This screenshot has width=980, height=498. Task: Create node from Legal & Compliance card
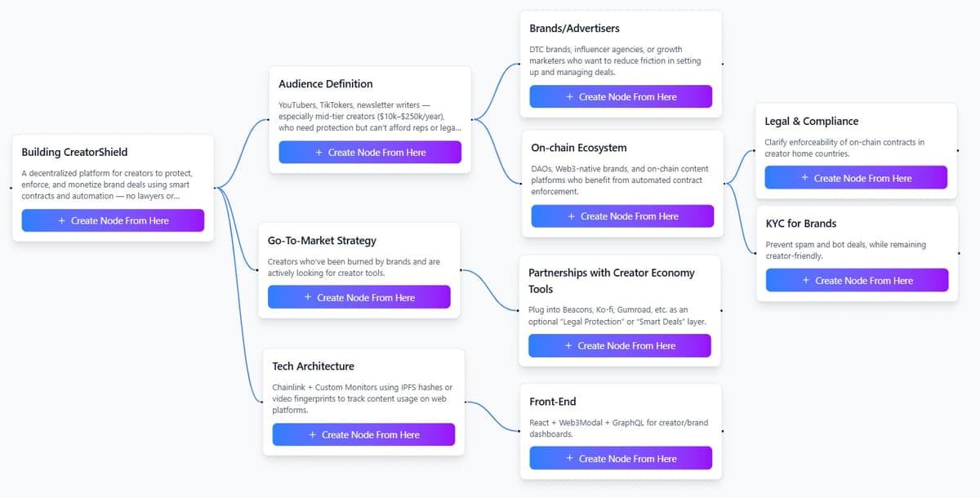click(856, 178)
